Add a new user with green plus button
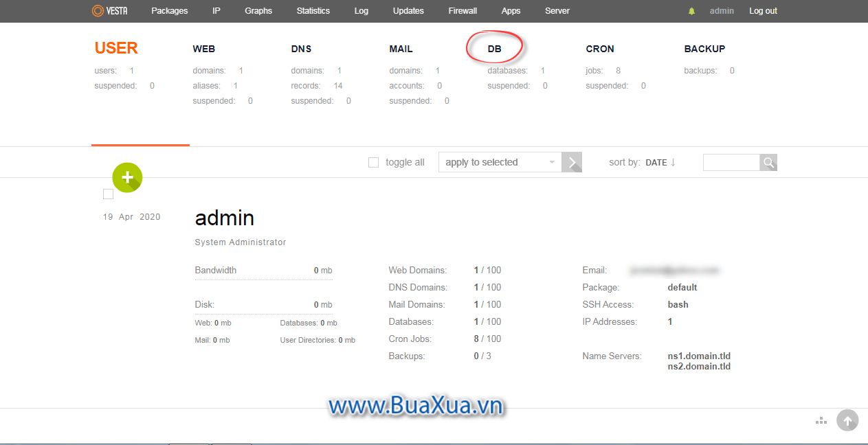The width and height of the screenshot is (868, 445). pos(127,177)
